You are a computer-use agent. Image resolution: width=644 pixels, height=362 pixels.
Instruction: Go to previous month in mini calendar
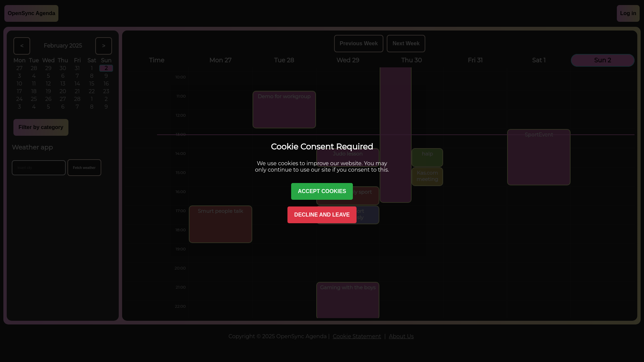pos(22,46)
